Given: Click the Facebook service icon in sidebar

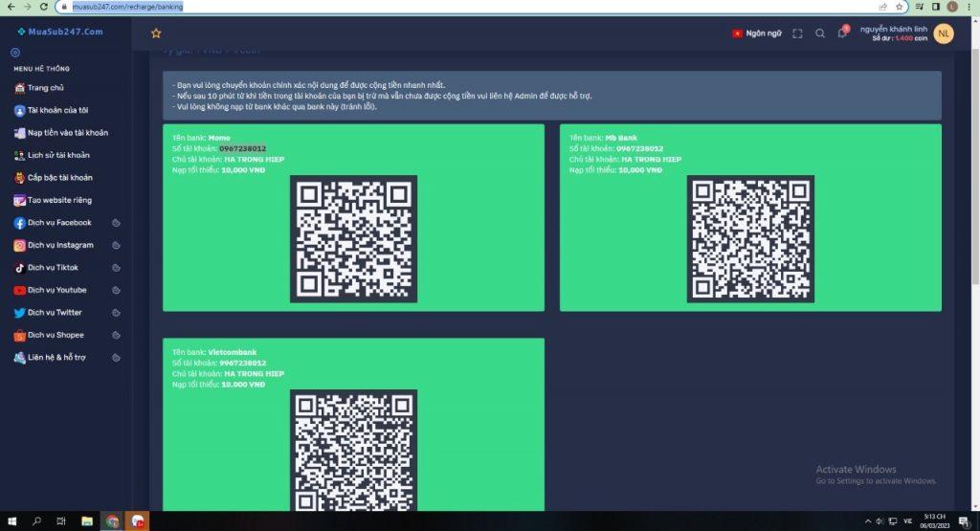Looking at the screenshot, I should click(x=19, y=223).
